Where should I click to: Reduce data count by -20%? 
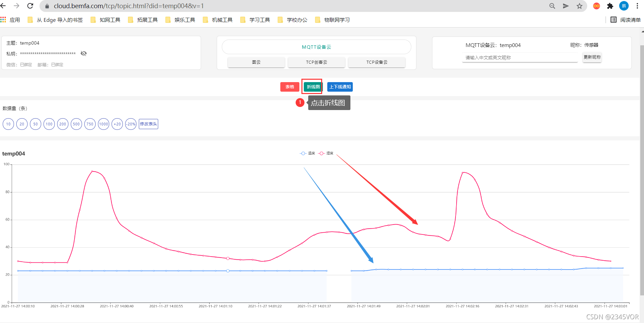tap(131, 124)
